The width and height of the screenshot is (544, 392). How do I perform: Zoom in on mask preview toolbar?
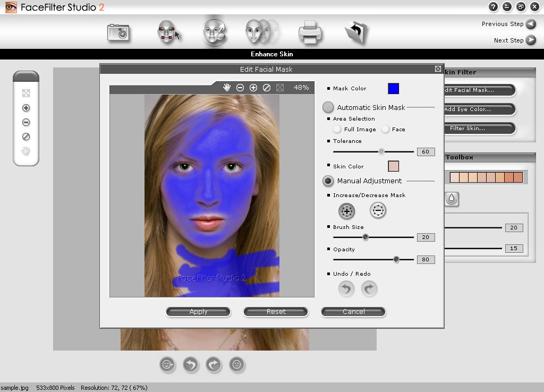pos(253,88)
